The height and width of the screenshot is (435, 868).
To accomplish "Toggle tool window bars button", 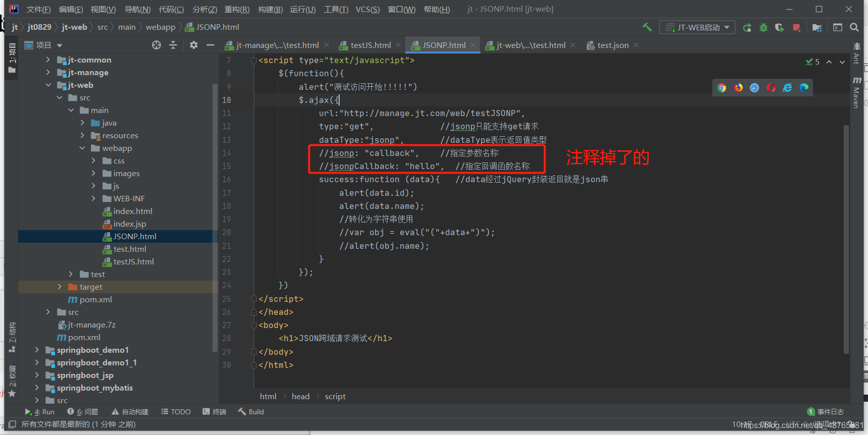I will pyautogui.click(x=12, y=424).
